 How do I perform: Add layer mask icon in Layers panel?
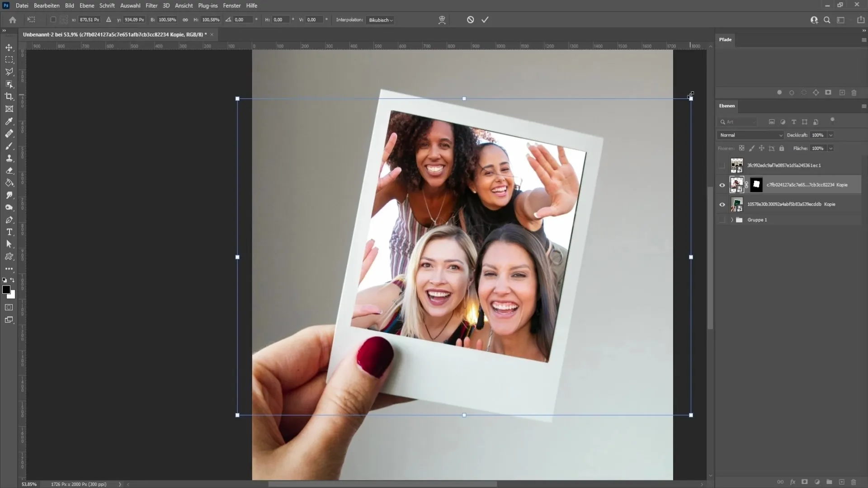[805, 482]
